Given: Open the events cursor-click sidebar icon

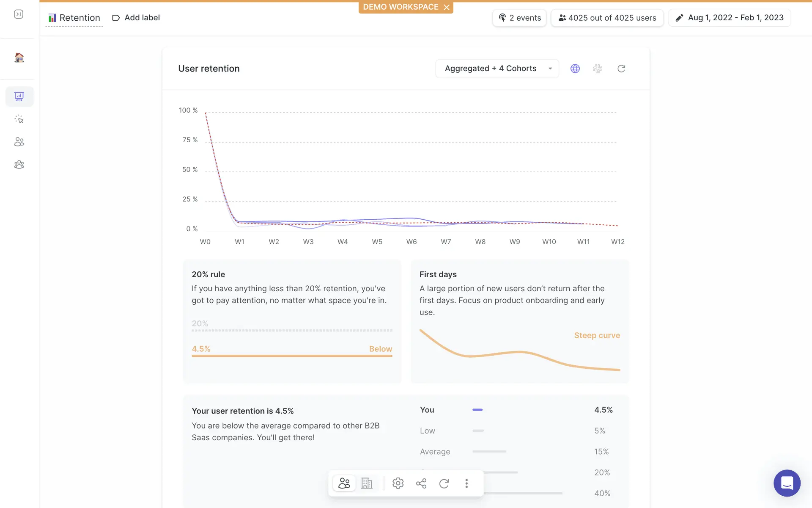Looking at the screenshot, I should point(19,119).
